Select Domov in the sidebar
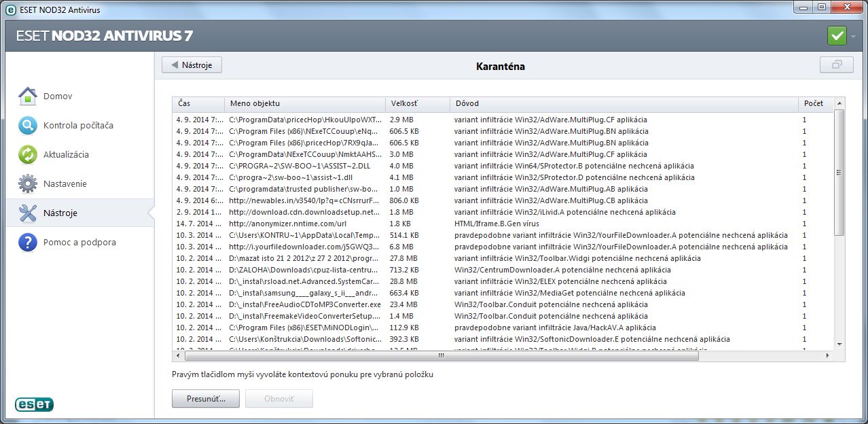This screenshot has height=424, width=868. [x=58, y=96]
